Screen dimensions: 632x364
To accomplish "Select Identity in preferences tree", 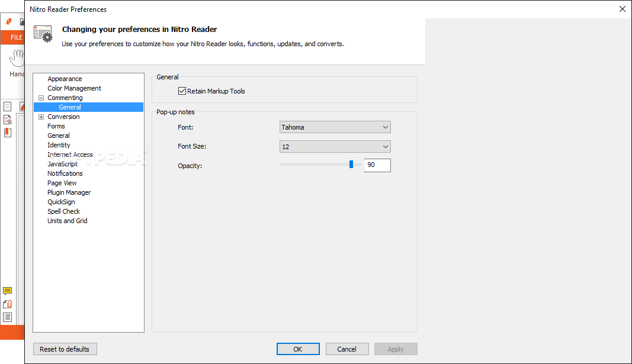I will pyautogui.click(x=59, y=145).
